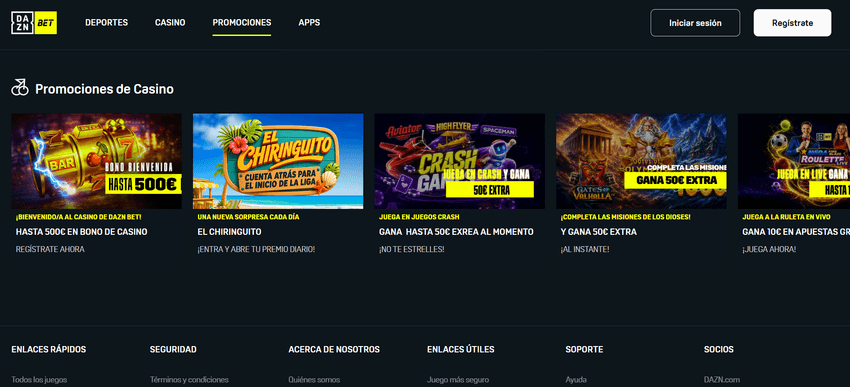850x387 pixels.
Task: Open the Bono Bienvenida hasta 500€ banner
Action: (x=96, y=161)
